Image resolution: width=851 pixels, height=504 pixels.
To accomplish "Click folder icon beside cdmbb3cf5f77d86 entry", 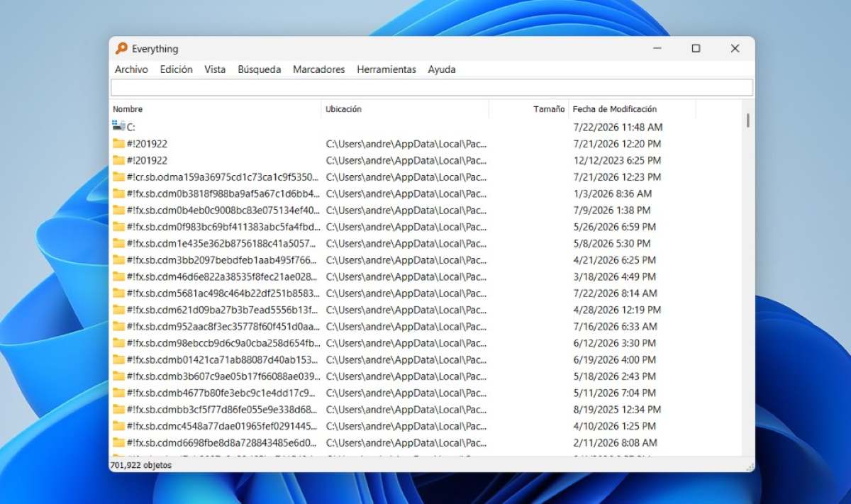I will point(118,410).
